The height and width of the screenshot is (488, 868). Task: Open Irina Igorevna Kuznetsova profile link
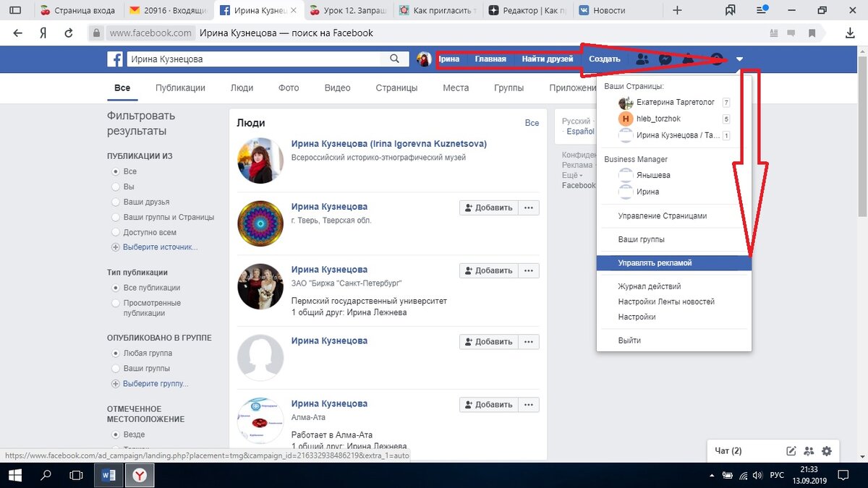(x=389, y=144)
